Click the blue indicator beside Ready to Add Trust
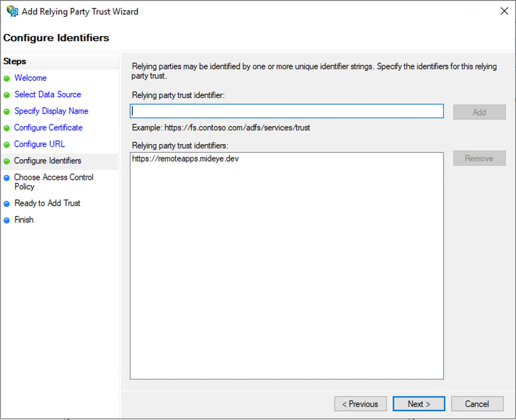Viewport: 516px width, 420px height. (x=7, y=204)
